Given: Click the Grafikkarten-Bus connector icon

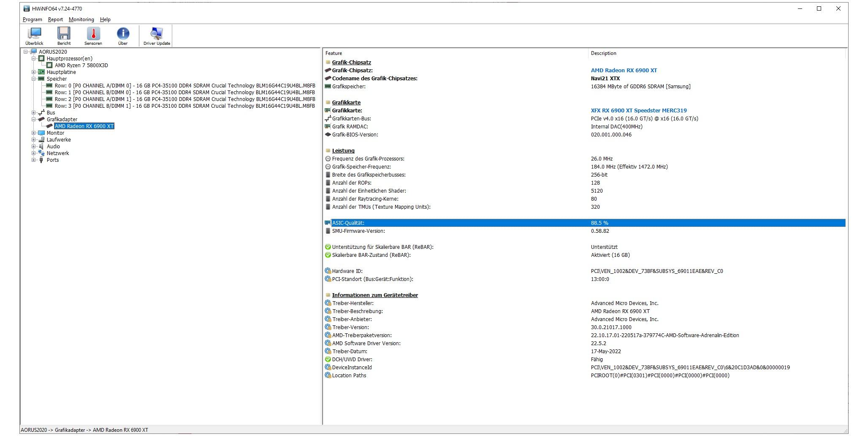Looking at the screenshot, I should click(x=328, y=119).
